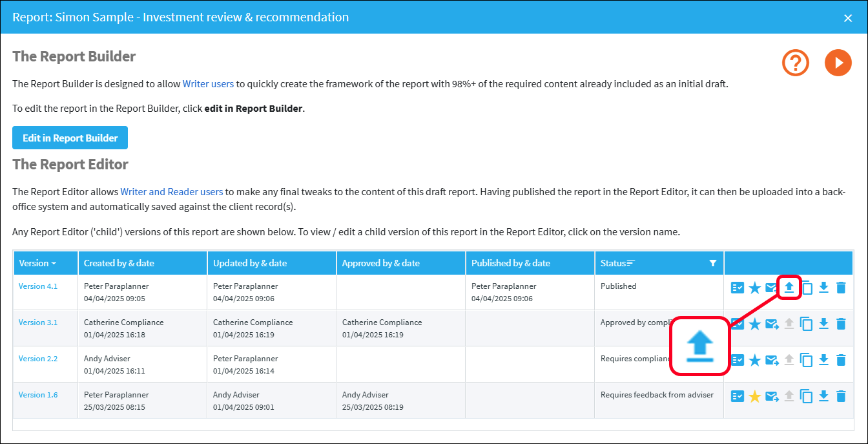The height and width of the screenshot is (444, 868).
Task: Open the Writer and Reader users link
Action: click(x=172, y=191)
